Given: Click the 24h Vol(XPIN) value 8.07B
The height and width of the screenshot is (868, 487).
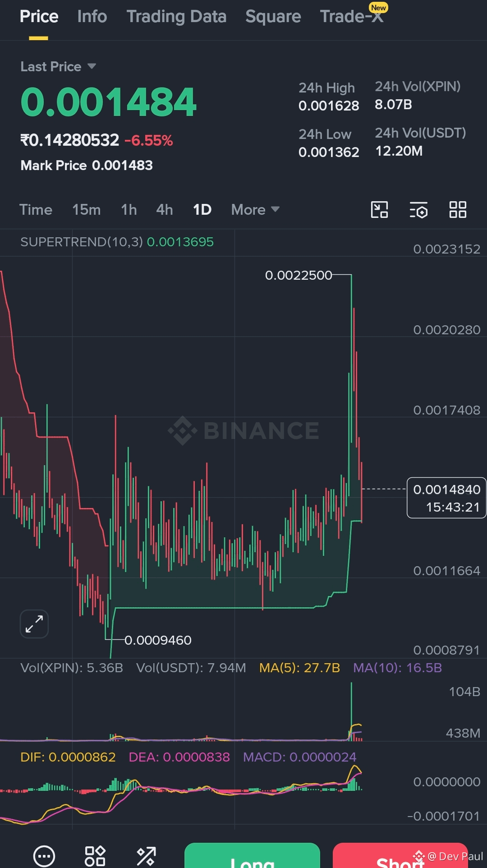Looking at the screenshot, I should click(x=393, y=105).
